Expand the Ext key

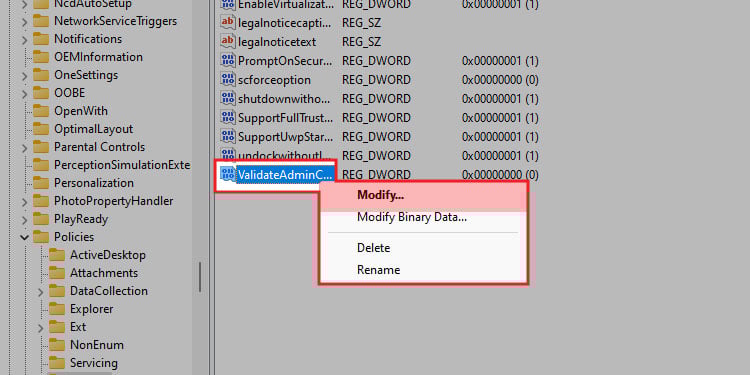40,327
